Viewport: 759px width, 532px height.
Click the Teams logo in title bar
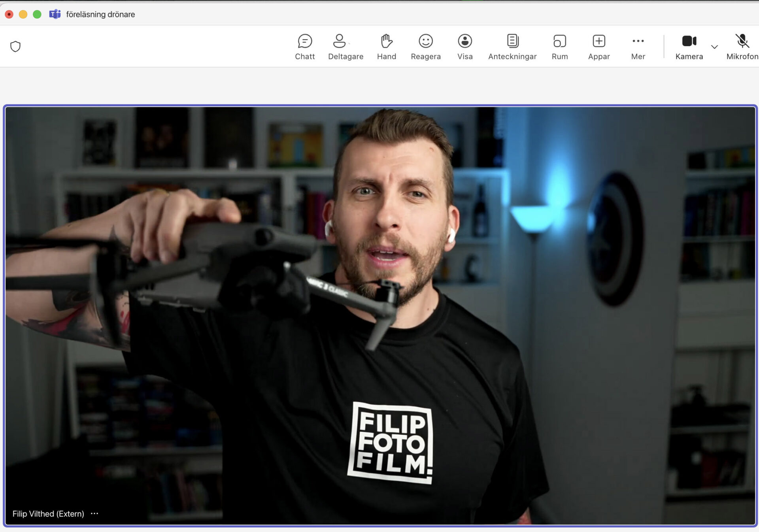(x=55, y=14)
